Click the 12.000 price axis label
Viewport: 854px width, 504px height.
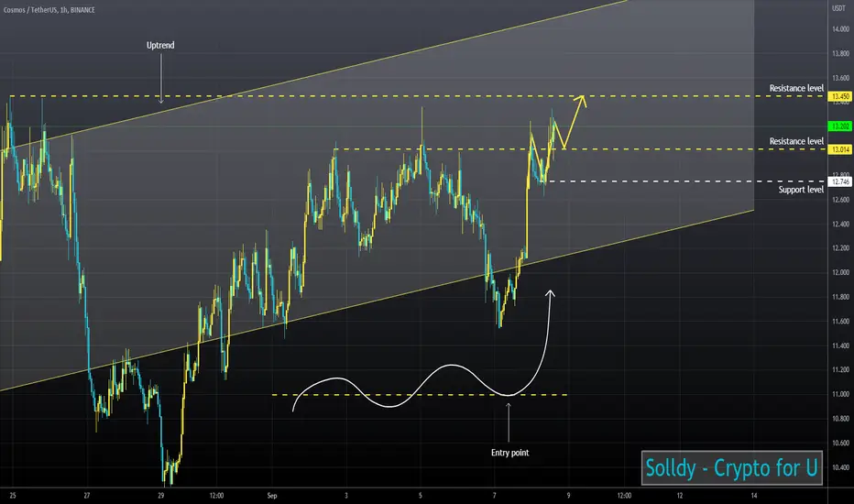pos(840,272)
